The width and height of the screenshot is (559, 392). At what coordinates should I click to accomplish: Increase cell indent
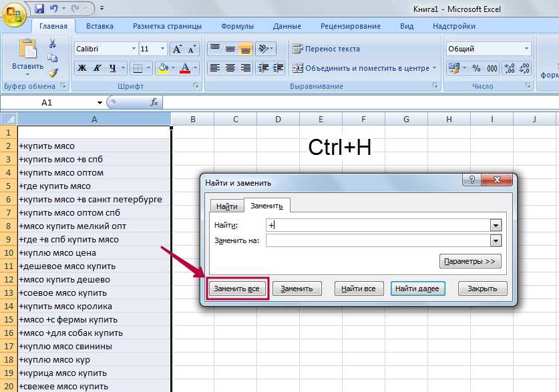[278, 67]
